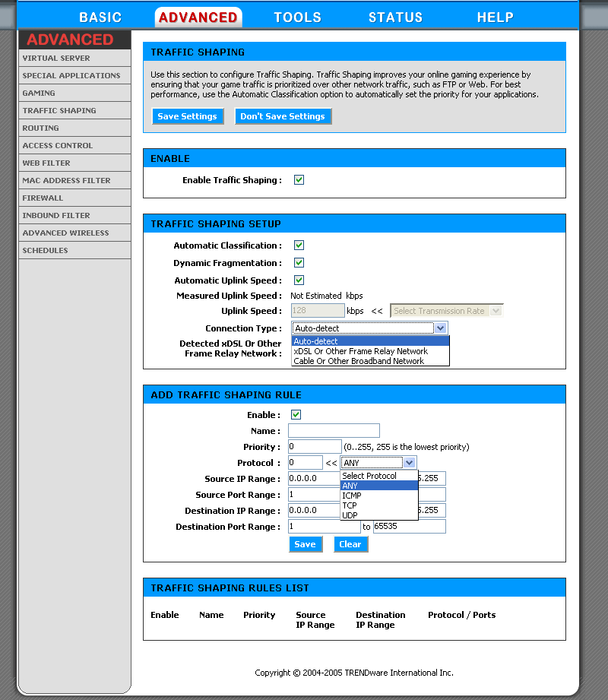Select Traffic Shaping in the sidebar

click(74, 110)
